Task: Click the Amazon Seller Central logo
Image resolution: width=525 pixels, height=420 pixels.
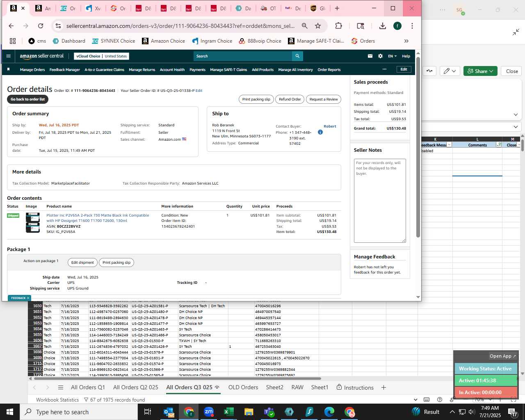Action: [42, 56]
